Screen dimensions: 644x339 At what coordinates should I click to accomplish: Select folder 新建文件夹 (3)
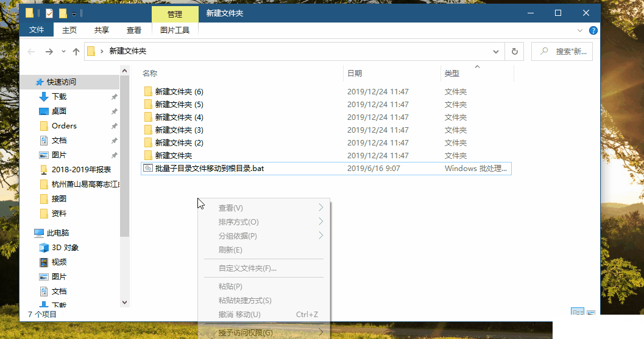coord(179,130)
